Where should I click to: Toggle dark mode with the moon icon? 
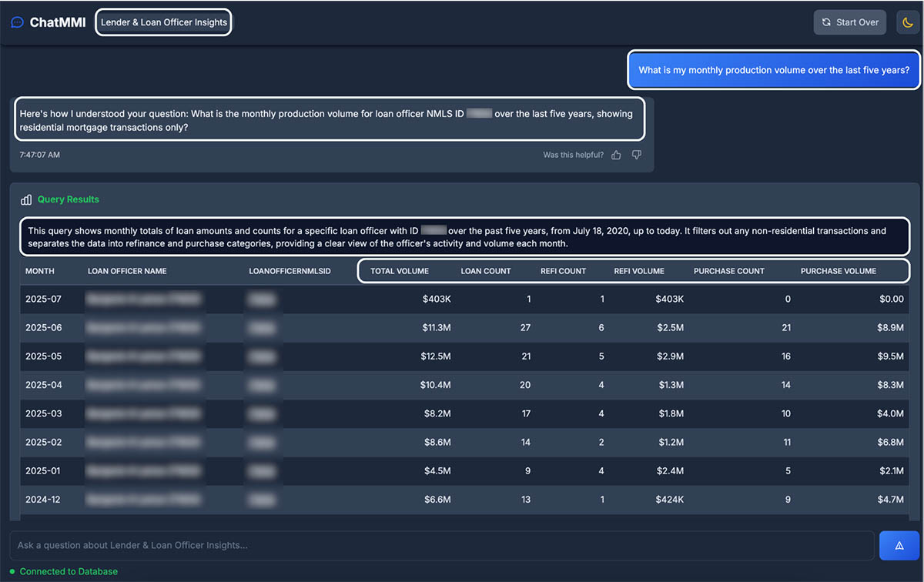pyautogui.click(x=908, y=22)
